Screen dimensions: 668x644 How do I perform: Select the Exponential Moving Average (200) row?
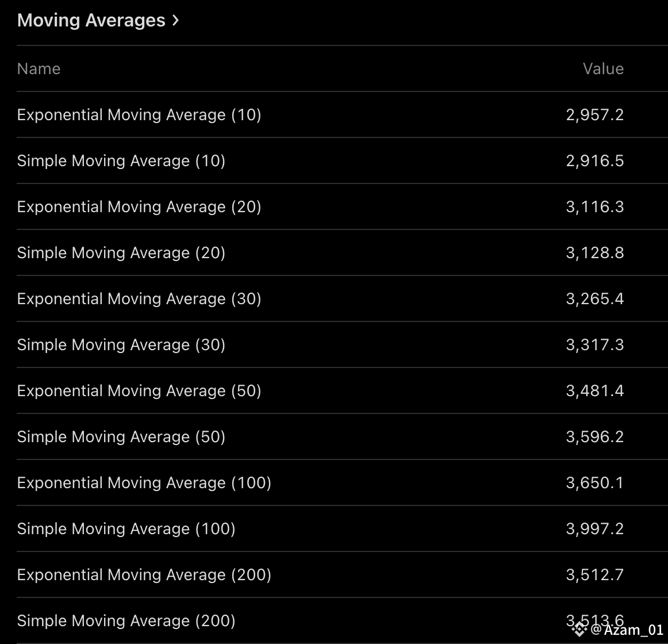(144, 575)
